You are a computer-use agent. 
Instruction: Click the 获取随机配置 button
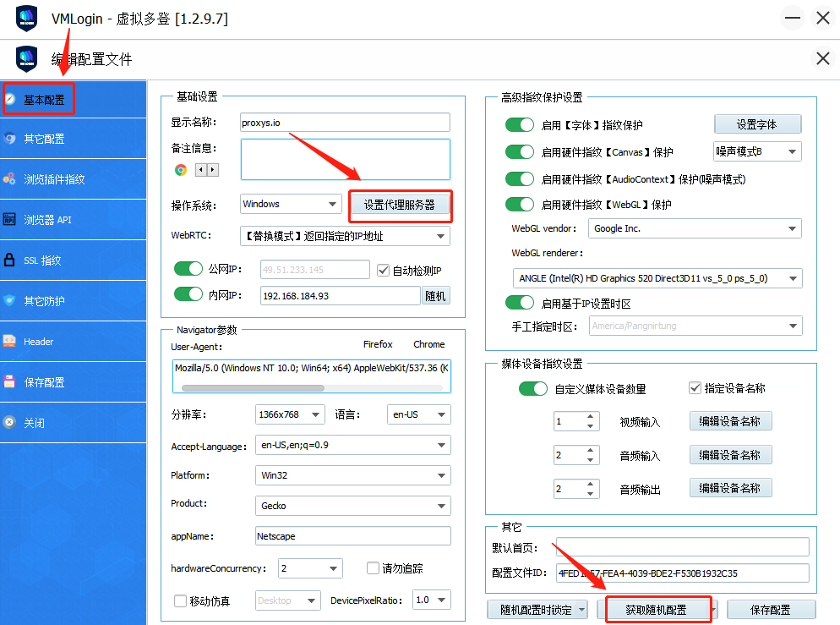tap(656, 610)
